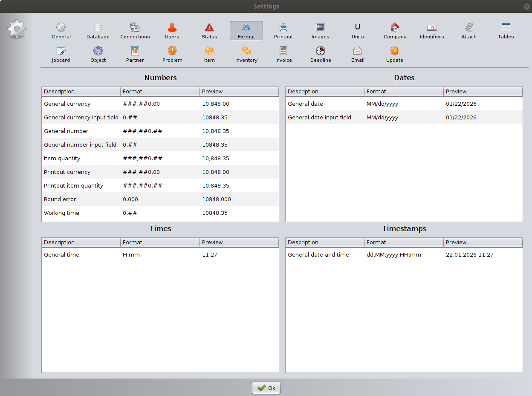Select the Email envelope icon
Viewport: 532px width, 396px height.
pyautogui.click(x=357, y=51)
